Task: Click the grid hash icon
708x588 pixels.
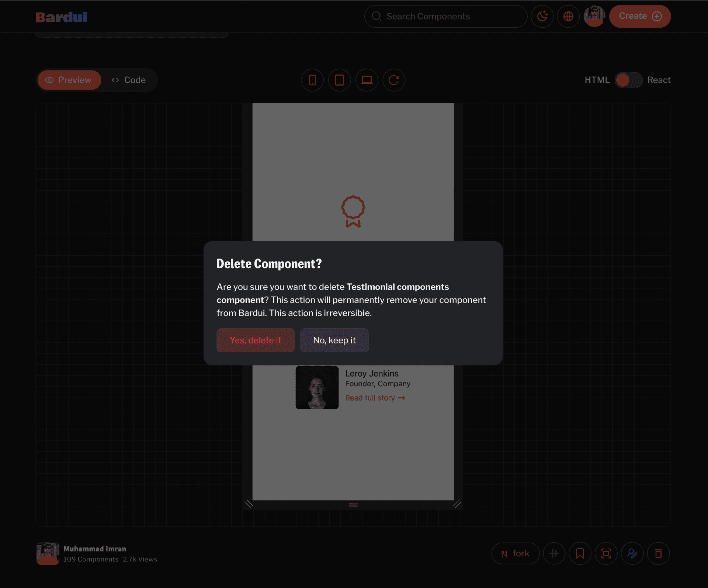Action: (554, 553)
